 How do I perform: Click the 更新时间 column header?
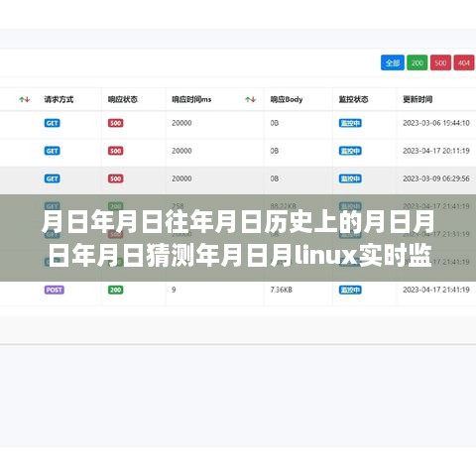point(417,99)
